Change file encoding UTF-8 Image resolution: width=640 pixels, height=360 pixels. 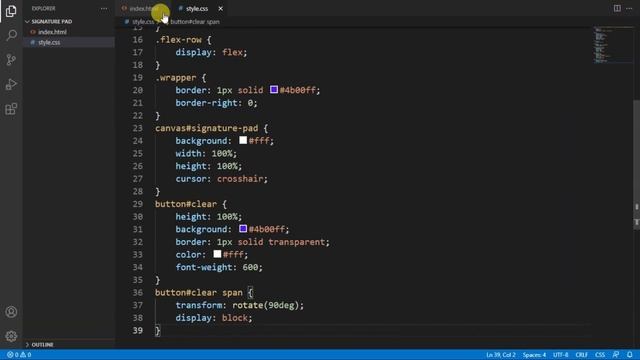point(560,355)
